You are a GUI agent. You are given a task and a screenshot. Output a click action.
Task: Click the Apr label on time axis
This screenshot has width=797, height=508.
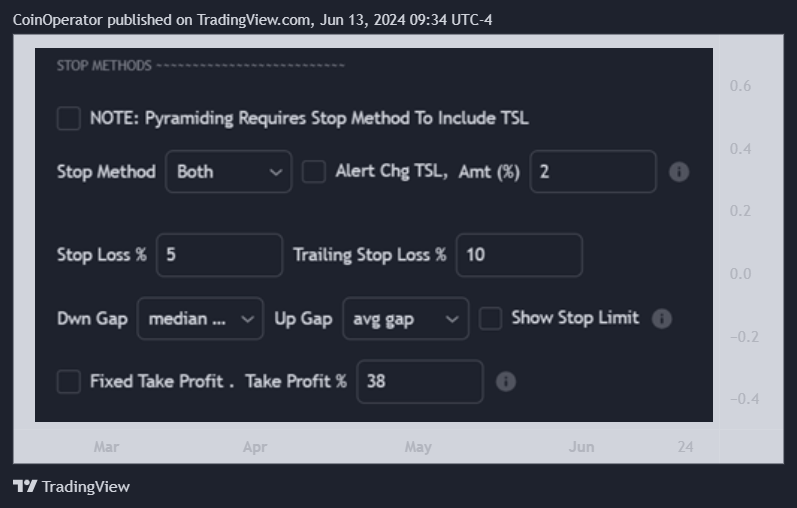coord(255,447)
